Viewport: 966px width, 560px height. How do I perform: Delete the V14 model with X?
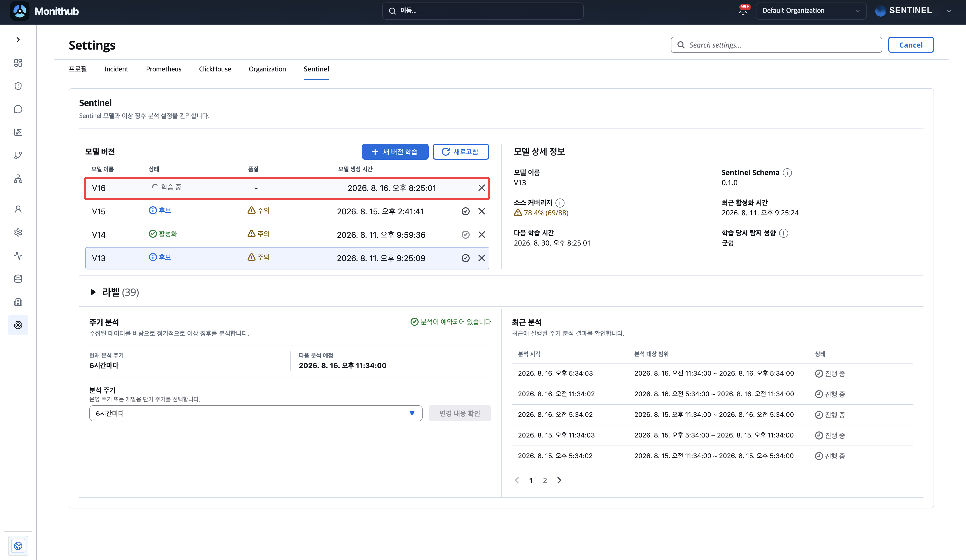coord(481,234)
